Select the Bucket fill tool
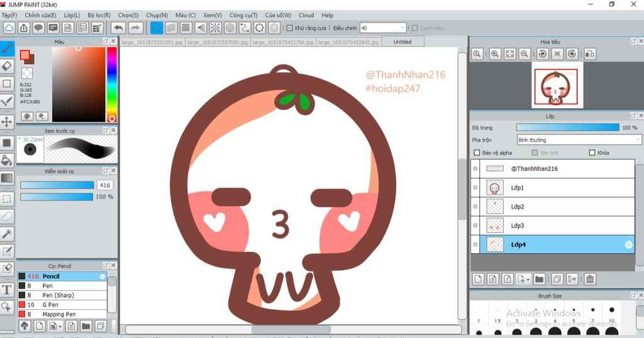The width and height of the screenshot is (644, 338). 7,160
